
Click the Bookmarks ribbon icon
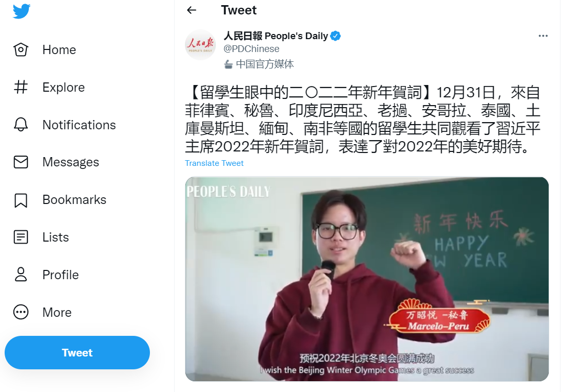pyautogui.click(x=21, y=200)
